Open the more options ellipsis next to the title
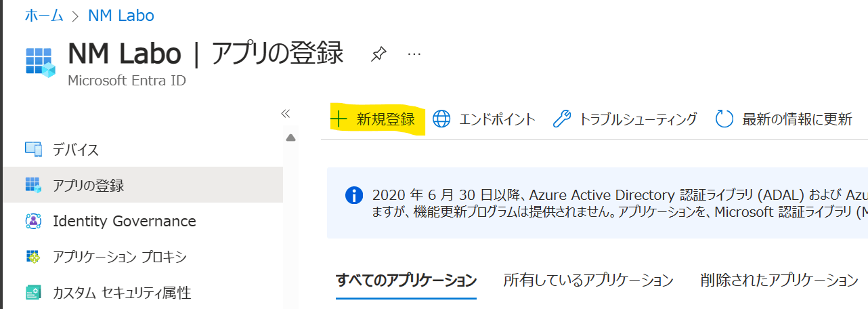Image resolution: width=868 pixels, height=309 pixels. pyautogui.click(x=414, y=54)
